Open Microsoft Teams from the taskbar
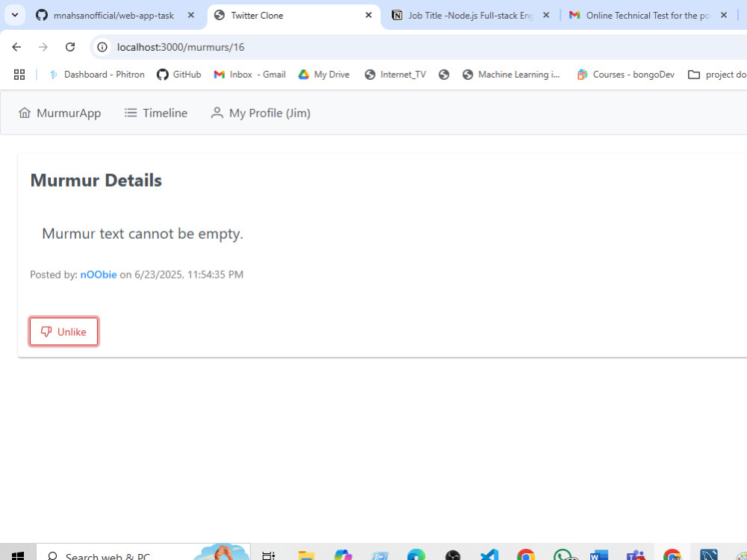Screen dimensions: 747x560 [x=636, y=556]
